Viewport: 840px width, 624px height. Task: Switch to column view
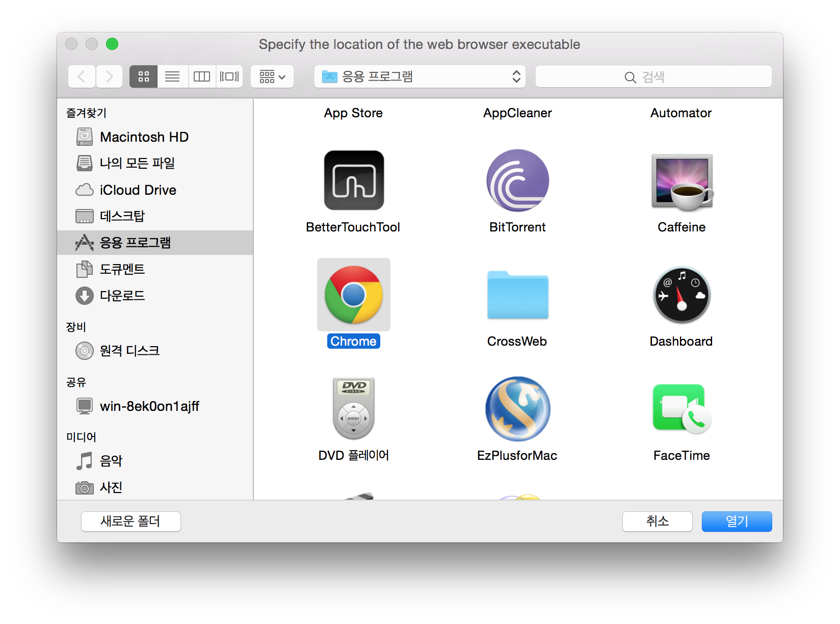202,76
